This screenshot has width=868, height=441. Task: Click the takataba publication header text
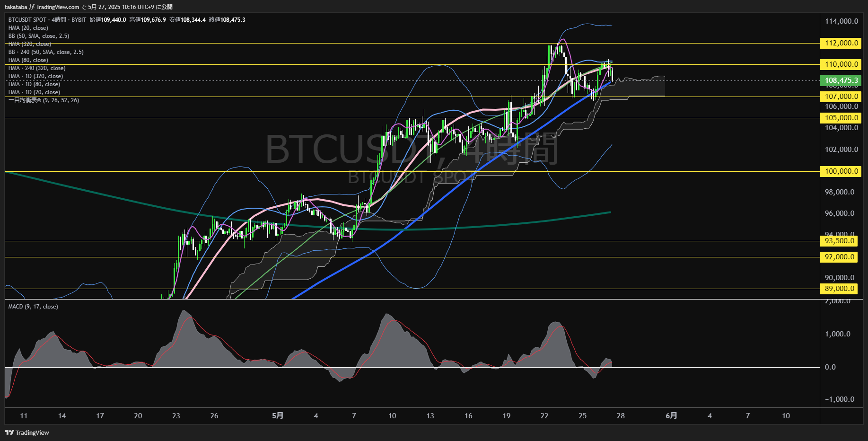[x=88, y=7]
